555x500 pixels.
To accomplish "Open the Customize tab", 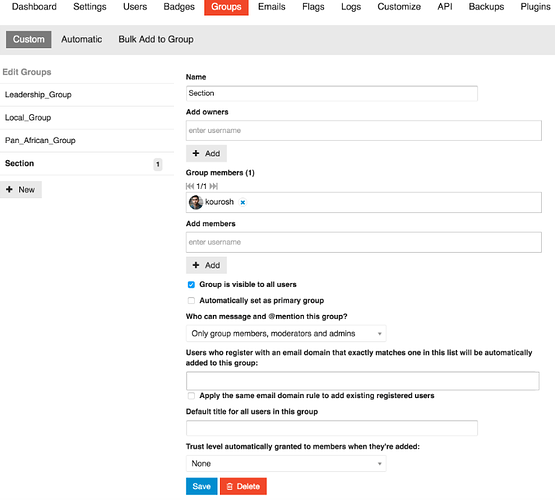I will pos(399,7).
